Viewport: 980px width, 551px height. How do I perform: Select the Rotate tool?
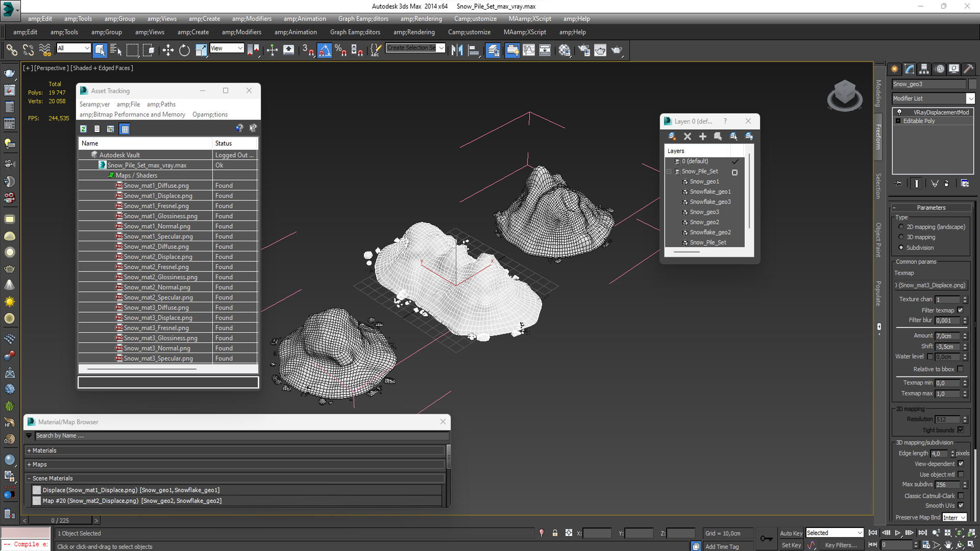click(184, 50)
